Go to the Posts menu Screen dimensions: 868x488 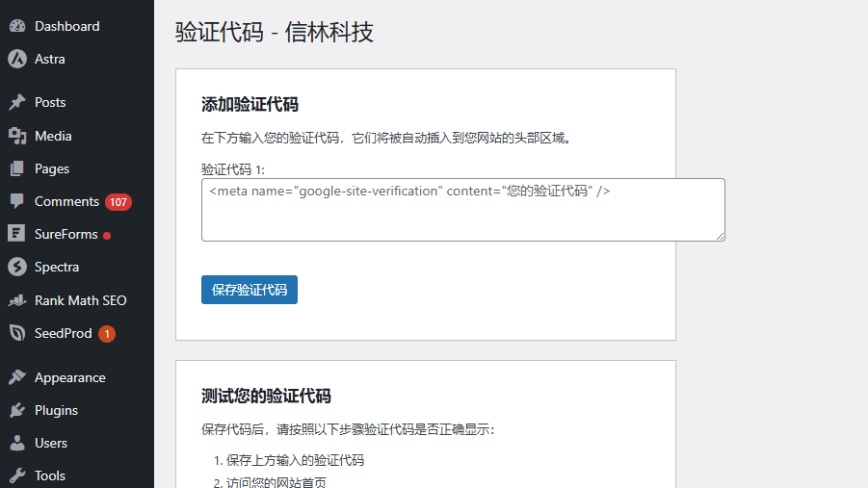[x=50, y=102]
